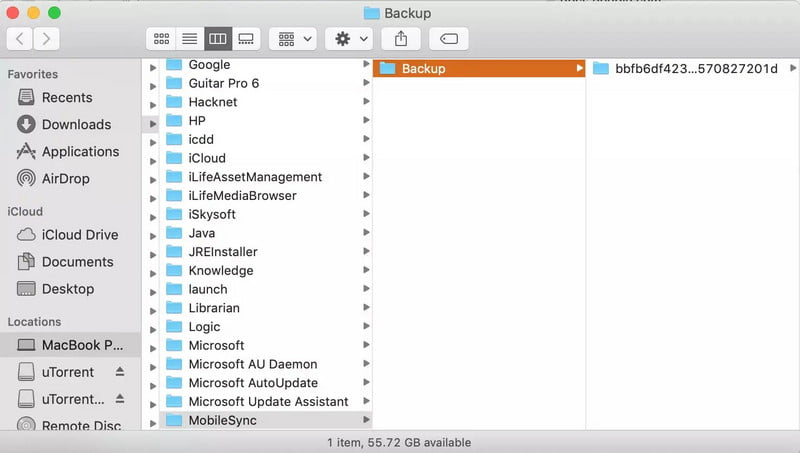This screenshot has height=453, width=800.
Task: Switch to list view in toolbar
Action: 189,38
